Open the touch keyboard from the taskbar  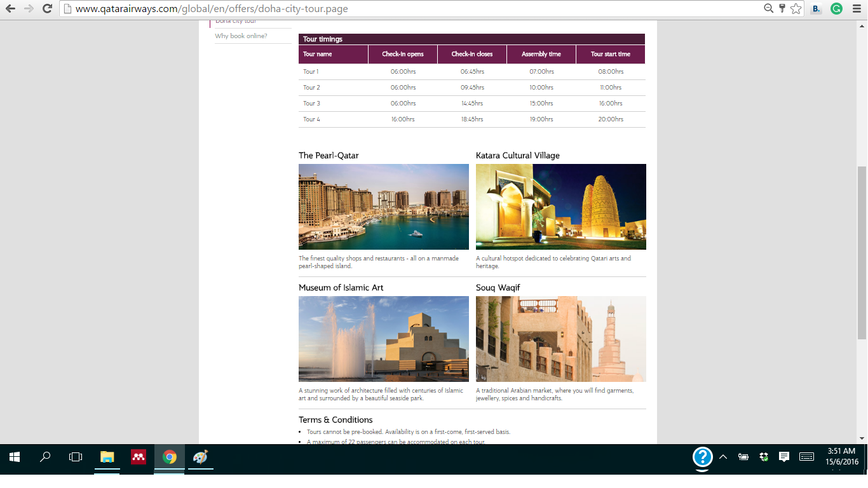coord(805,457)
